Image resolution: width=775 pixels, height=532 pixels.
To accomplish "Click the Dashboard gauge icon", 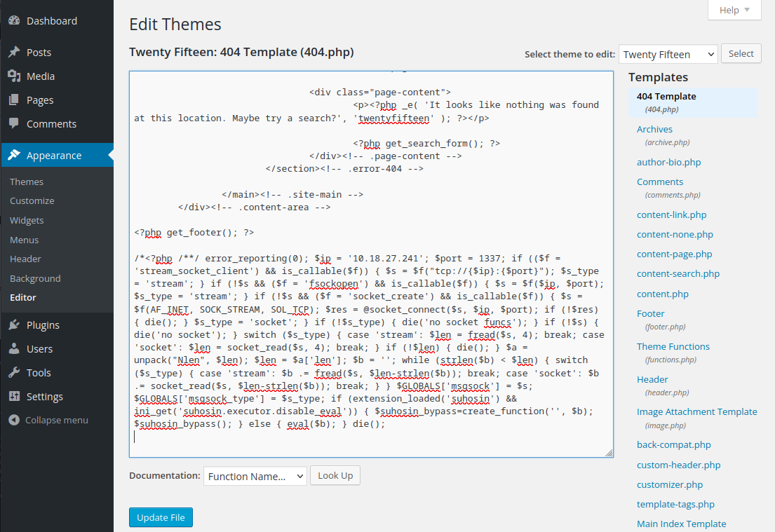I will click(14, 20).
